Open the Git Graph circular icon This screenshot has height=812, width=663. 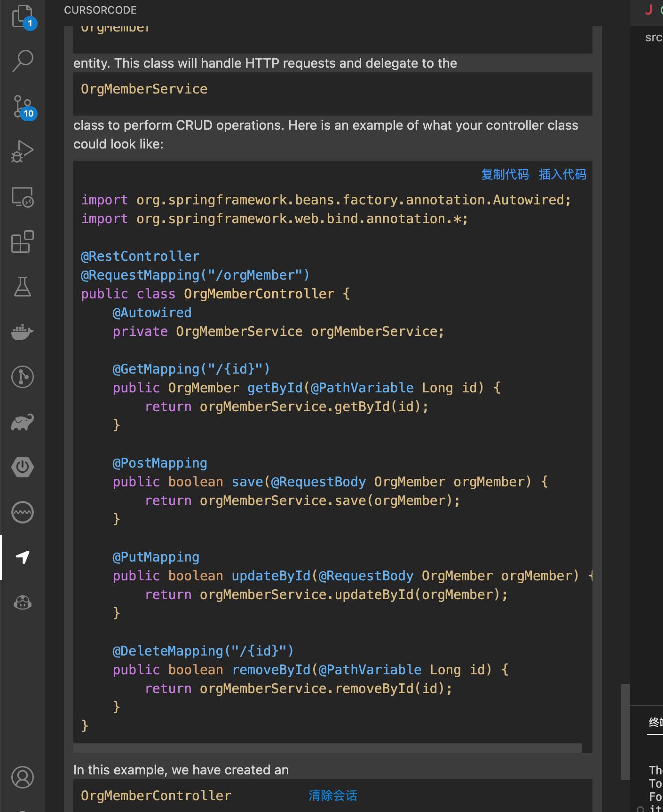tap(22, 377)
